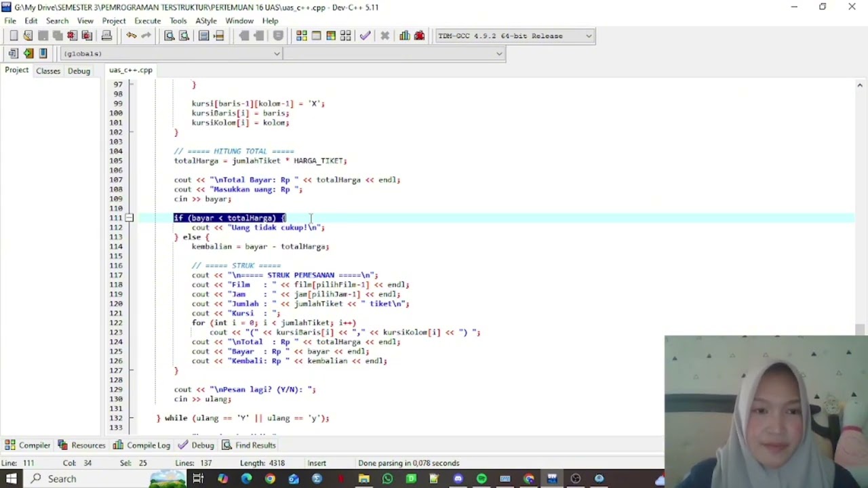Open Replace with the second magnifier icon

pos(184,36)
